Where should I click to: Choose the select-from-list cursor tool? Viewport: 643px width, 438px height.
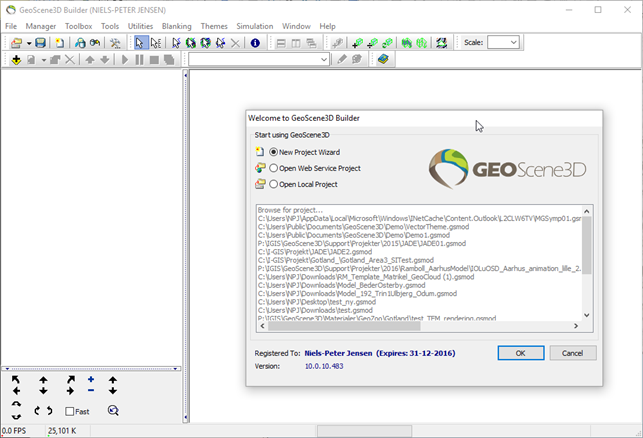[x=156, y=43]
